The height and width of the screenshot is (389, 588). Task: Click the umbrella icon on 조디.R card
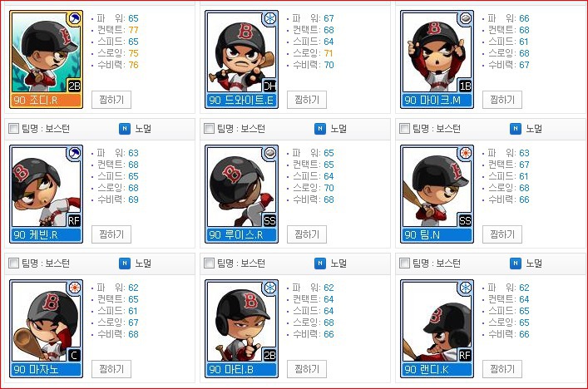pyautogui.click(x=75, y=18)
